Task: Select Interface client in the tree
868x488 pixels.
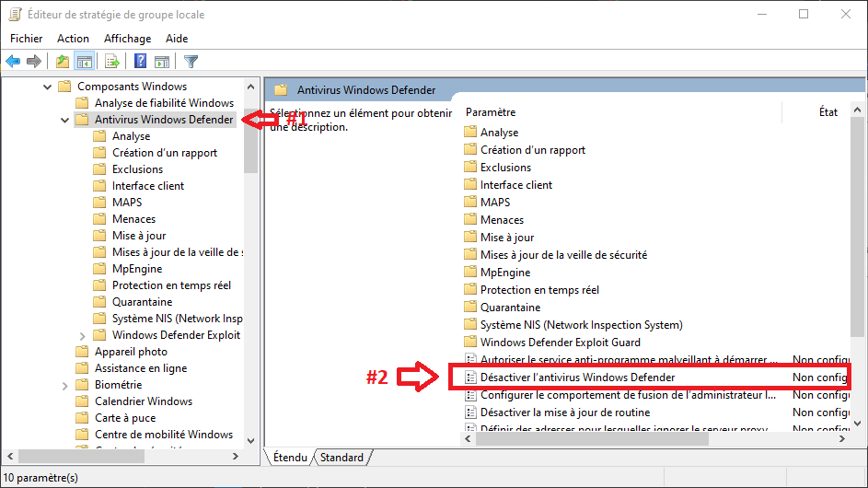Action: 148,186
